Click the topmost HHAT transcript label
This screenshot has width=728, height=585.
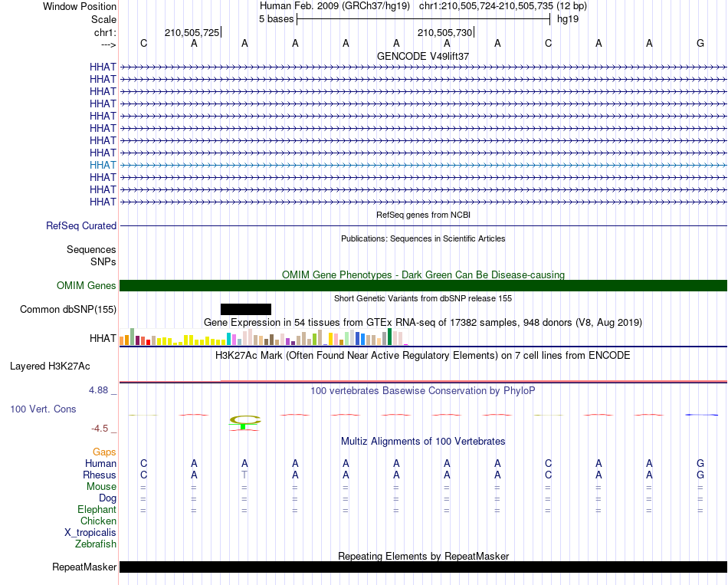click(103, 67)
